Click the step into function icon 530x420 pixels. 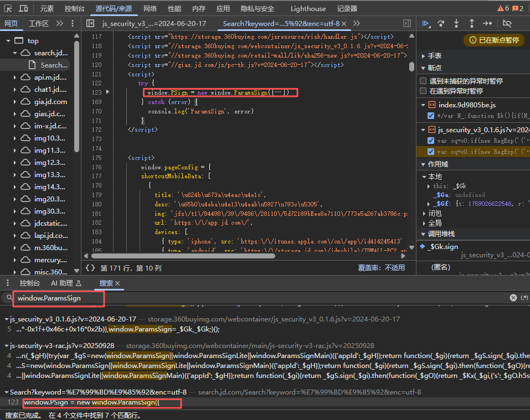(x=456, y=23)
